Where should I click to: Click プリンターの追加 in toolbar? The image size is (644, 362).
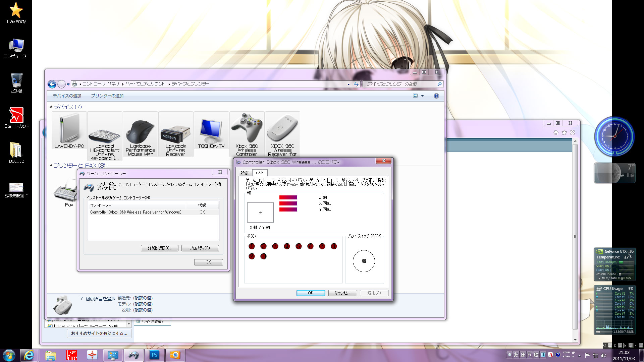point(107,96)
